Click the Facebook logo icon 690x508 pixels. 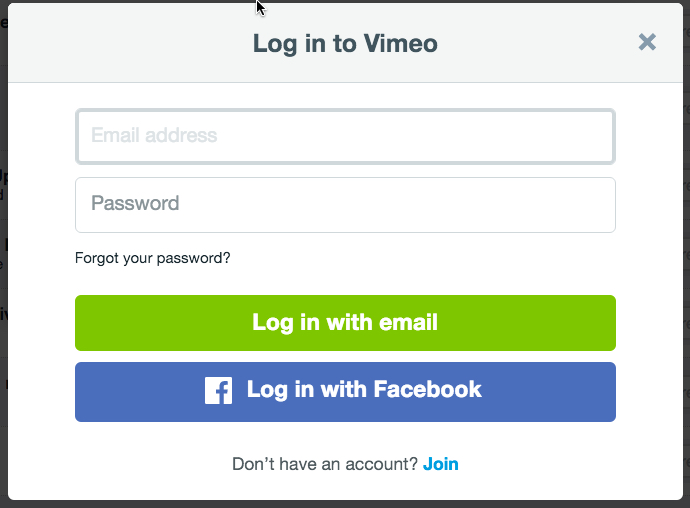click(218, 390)
